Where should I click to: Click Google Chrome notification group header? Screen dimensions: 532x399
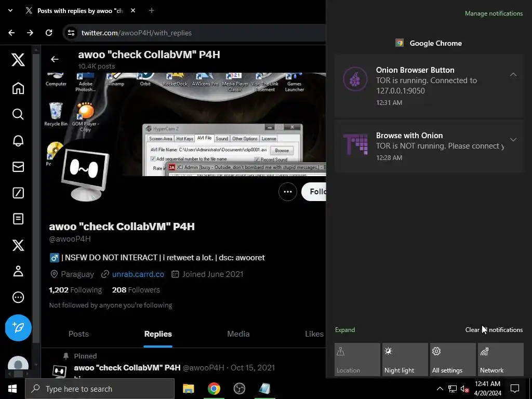coord(429,43)
